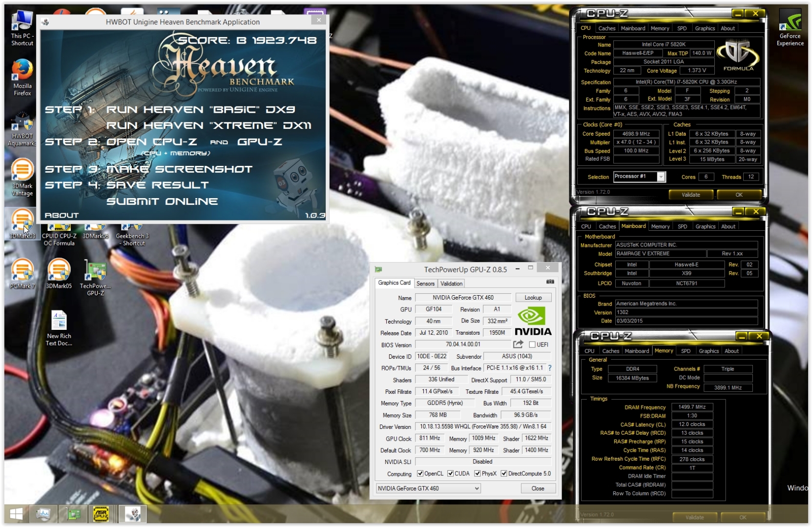812x527 pixels.
Task: Click DRAM Frequency value 1499.7 MHz
Action: pyautogui.click(x=692, y=407)
